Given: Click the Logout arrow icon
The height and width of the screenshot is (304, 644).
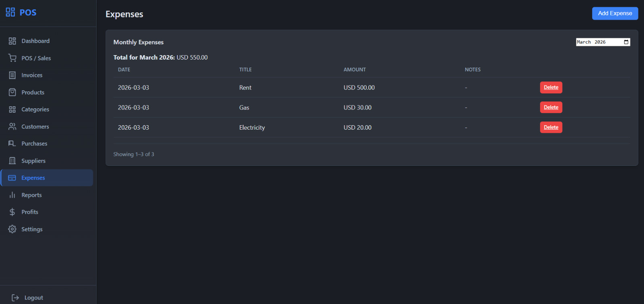Looking at the screenshot, I should [15, 298].
